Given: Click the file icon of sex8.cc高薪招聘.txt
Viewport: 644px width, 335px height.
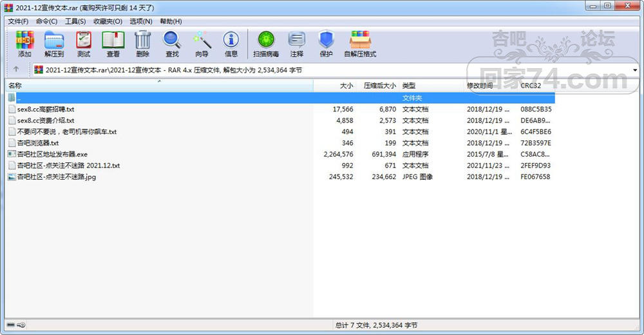Looking at the screenshot, I should click(x=12, y=109).
